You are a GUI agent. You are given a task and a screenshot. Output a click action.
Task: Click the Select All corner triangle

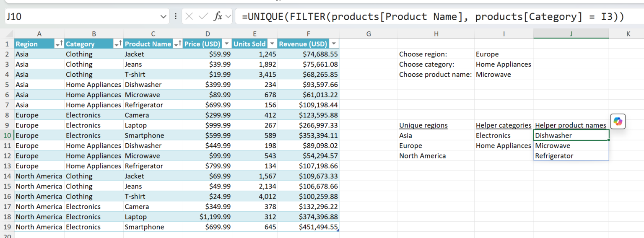(7, 34)
